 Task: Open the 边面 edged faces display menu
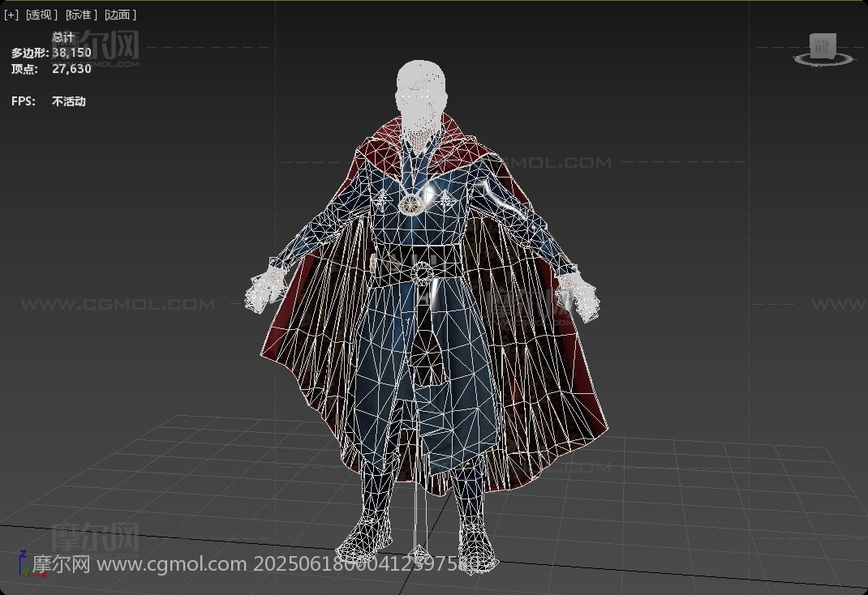[121, 15]
